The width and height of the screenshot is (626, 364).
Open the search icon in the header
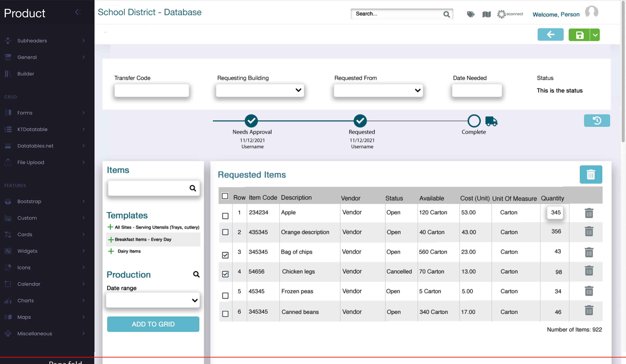(446, 14)
